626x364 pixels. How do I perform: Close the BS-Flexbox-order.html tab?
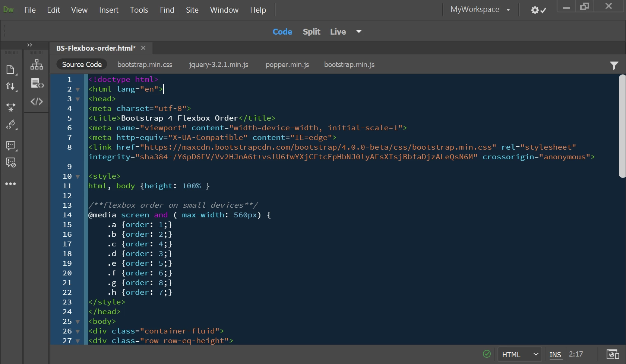(x=143, y=48)
